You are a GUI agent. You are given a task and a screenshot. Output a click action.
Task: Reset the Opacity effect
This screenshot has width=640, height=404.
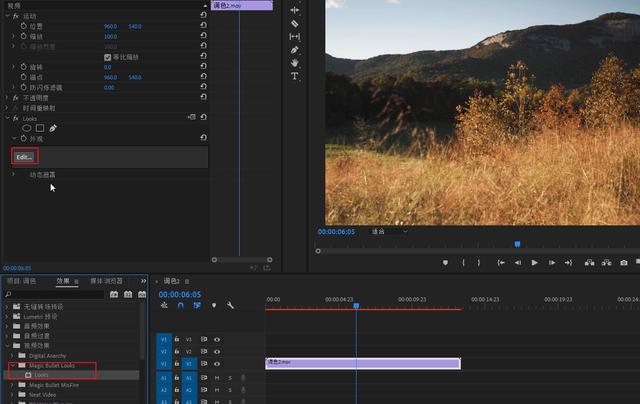(x=203, y=97)
